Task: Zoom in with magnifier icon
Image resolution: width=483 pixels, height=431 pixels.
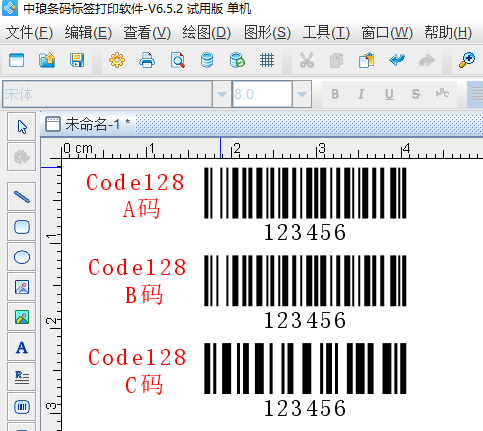Action: click(x=467, y=60)
